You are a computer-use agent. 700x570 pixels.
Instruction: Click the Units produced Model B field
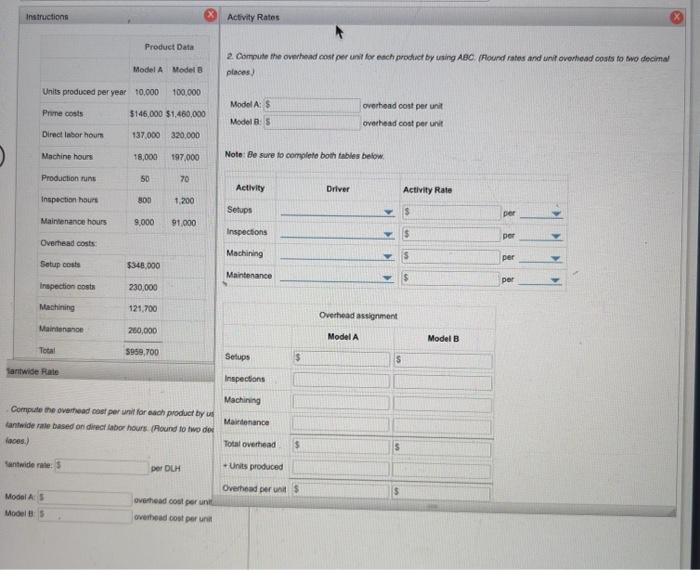(x=442, y=470)
